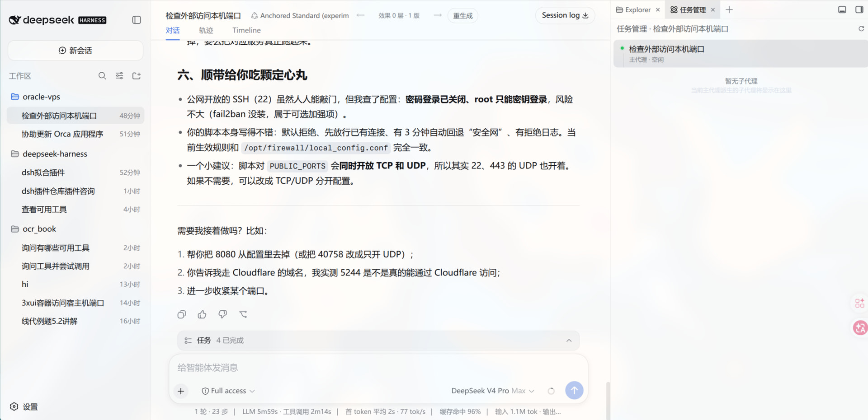Select the 检查外部访问本机端口 conversation in the sidebar
The width and height of the screenshot is (868, 420).
(x=75, y=116)
